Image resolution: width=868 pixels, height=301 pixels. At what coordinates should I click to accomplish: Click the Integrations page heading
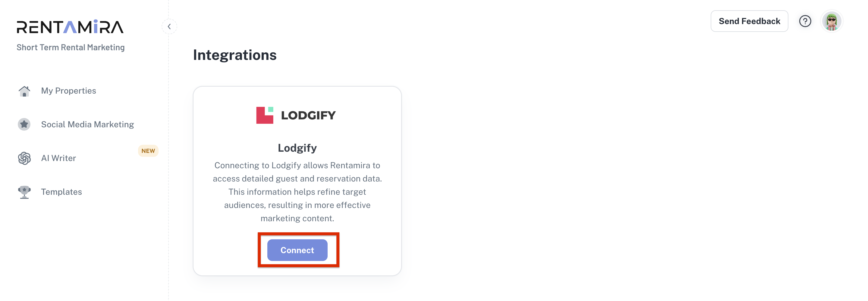point(234,55)
